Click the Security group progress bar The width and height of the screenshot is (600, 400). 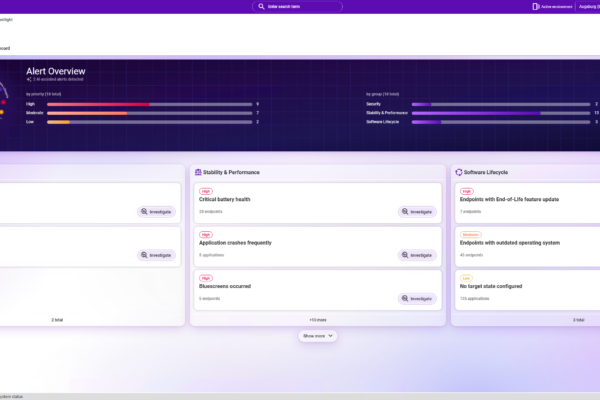pos(501,104)
